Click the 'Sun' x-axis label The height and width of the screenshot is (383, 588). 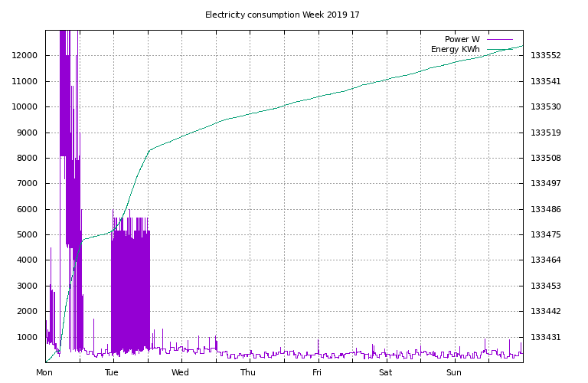click(454, 372)
